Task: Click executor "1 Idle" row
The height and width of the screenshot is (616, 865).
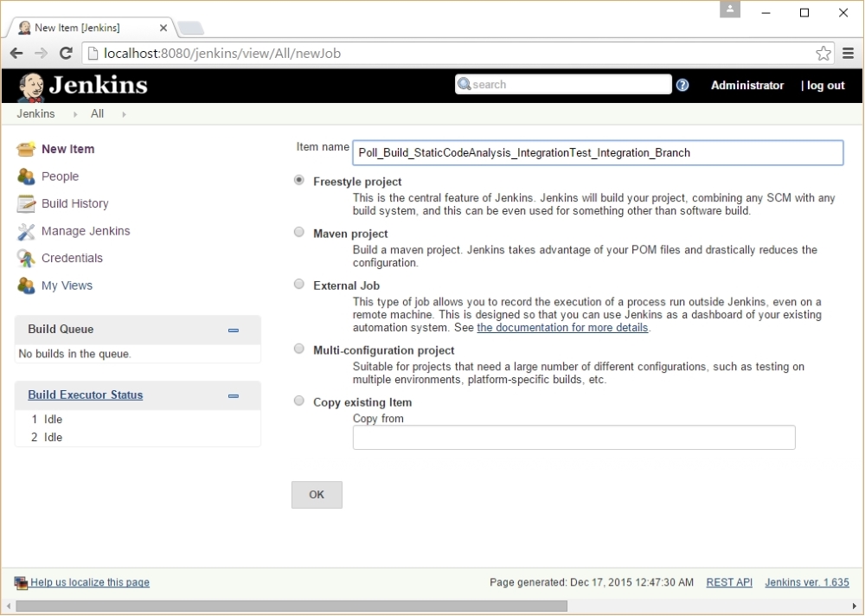Action: coord(138,420)
